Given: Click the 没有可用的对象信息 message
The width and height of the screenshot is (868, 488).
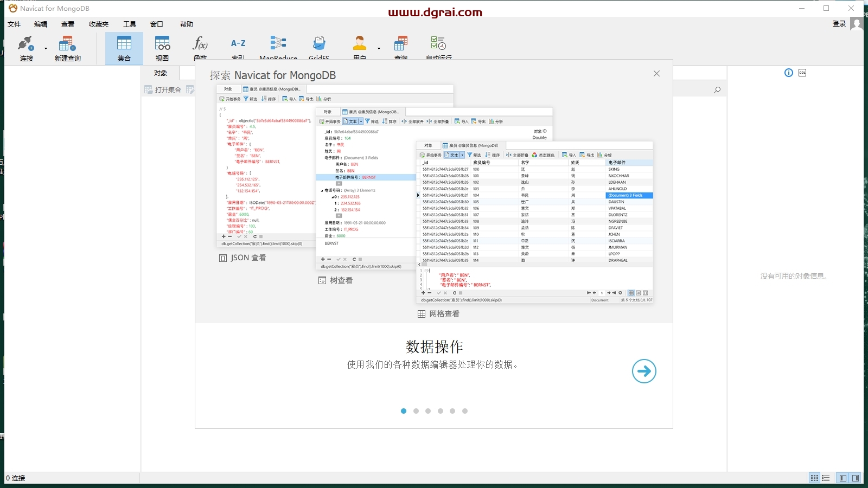Looking at the screenshot, I should tap(795, 276).
